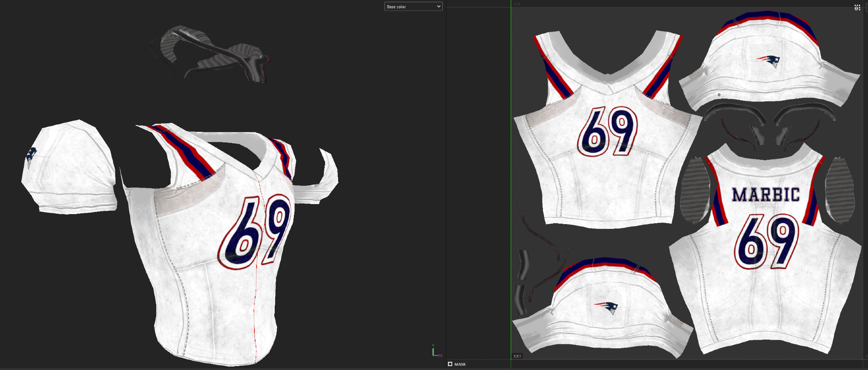
Task: Click the square Mask icon
Action: click(450, 364)
